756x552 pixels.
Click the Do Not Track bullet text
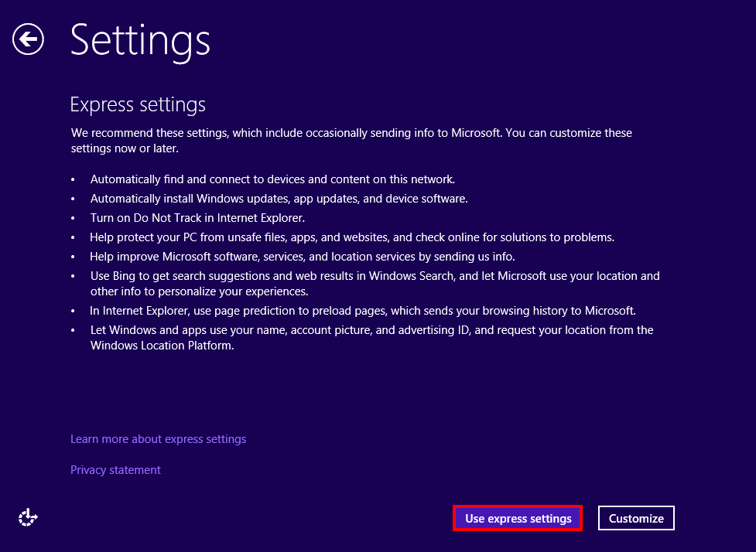pos(197,218)
